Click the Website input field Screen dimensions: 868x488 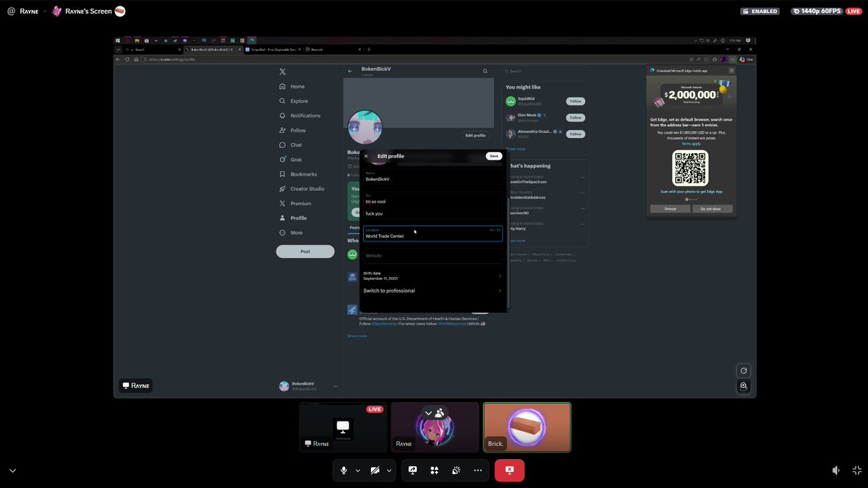[433, 256]
